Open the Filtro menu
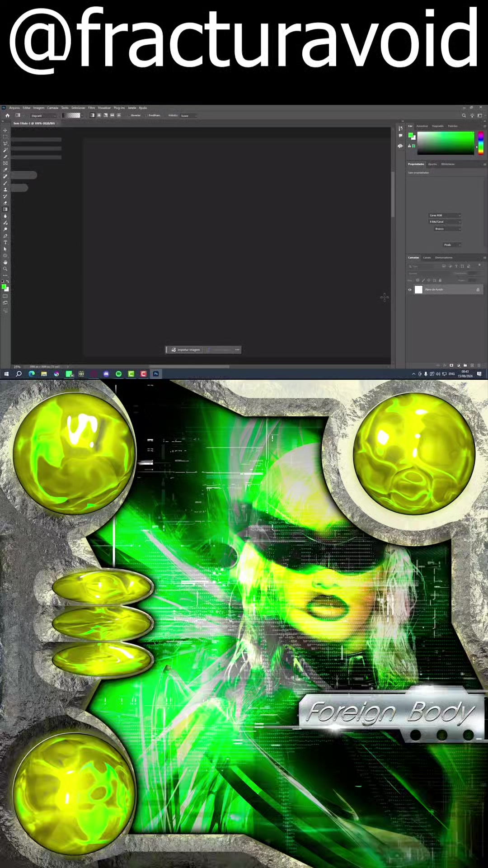This screenshot has height=868, width=488. point(92,108)
